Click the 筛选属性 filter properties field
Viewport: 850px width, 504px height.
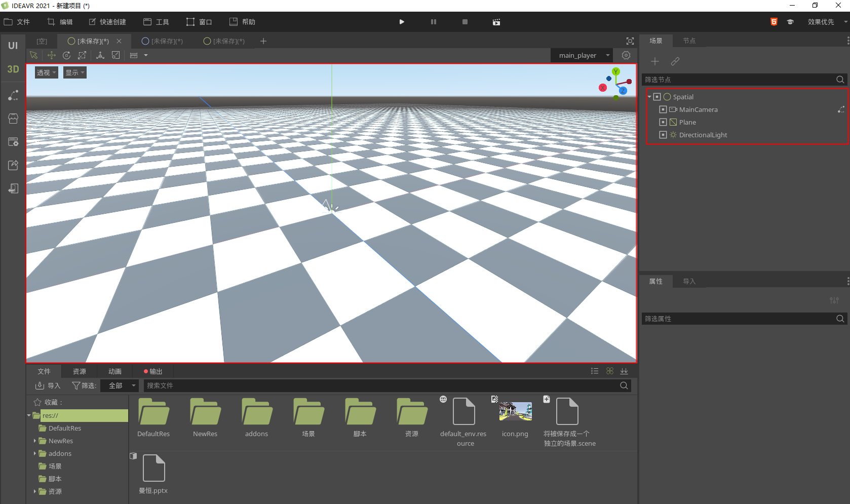[x=744, y=319]
